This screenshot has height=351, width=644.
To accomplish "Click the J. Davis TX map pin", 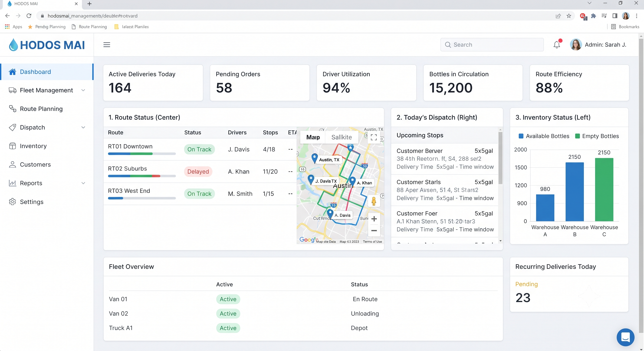I will tap(311, 179).
